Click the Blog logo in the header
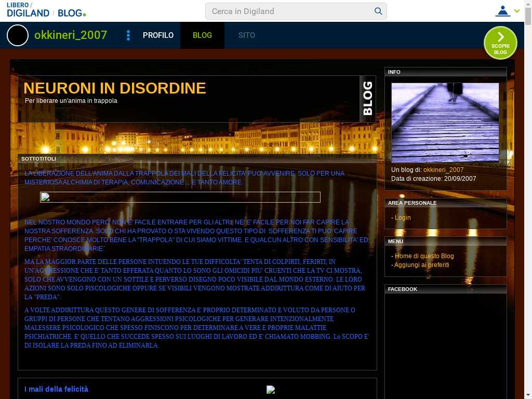The height and width of the screenshot is (399, 532). (72, 13)
